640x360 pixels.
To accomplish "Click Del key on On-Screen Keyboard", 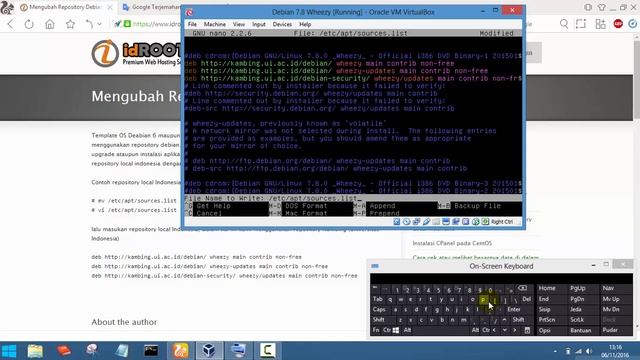I will (527, 299).
